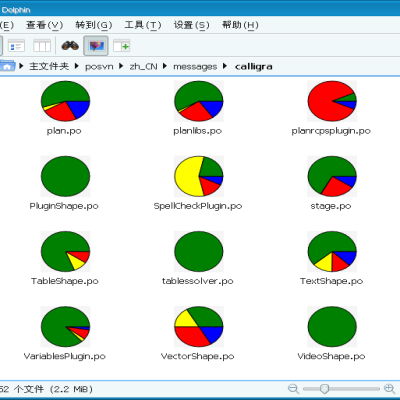Select the planlibs.po pie chart thumbnail
400x400 pixels.
(x=199, y=101)
